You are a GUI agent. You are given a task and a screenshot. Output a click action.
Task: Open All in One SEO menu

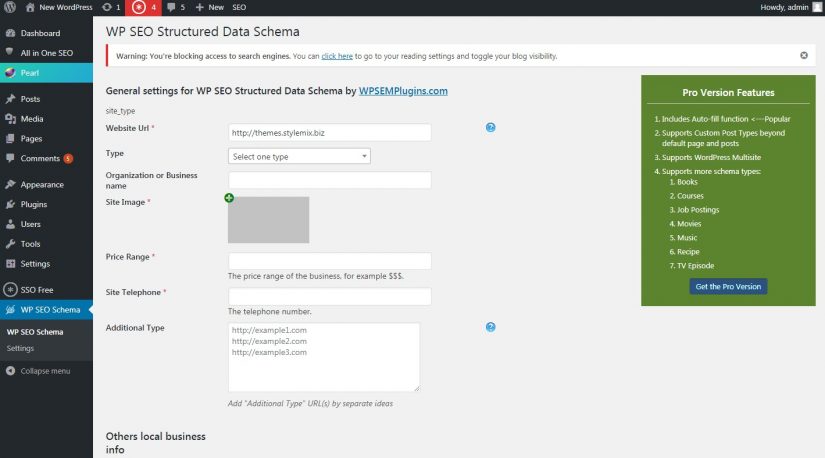tap(46, 53)
